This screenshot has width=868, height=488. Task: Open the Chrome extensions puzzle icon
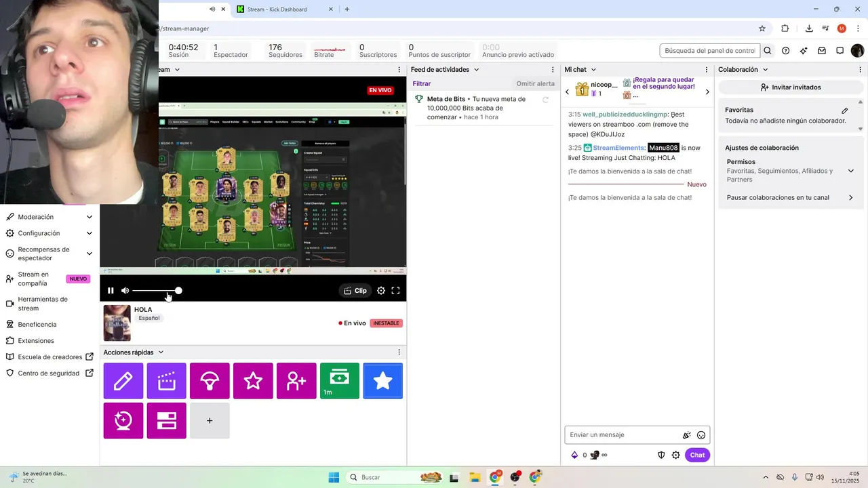point(785,28)
